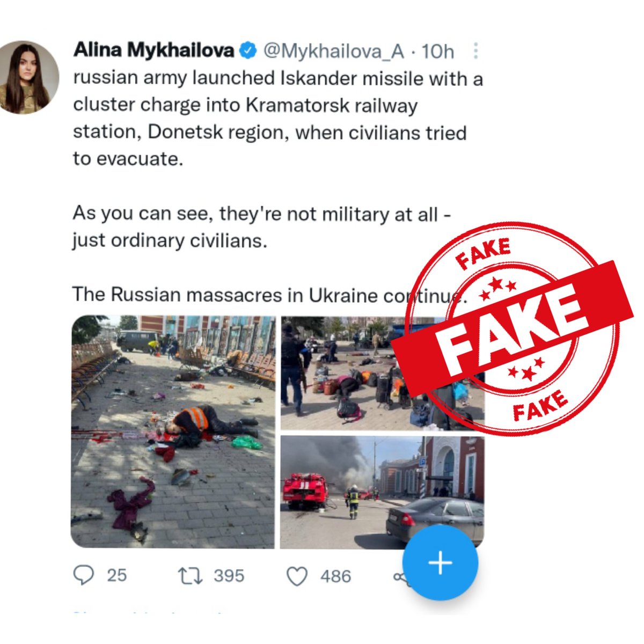The image size is (644, 644).
Task: Click the blue verified badge
Action: (247, 50)
